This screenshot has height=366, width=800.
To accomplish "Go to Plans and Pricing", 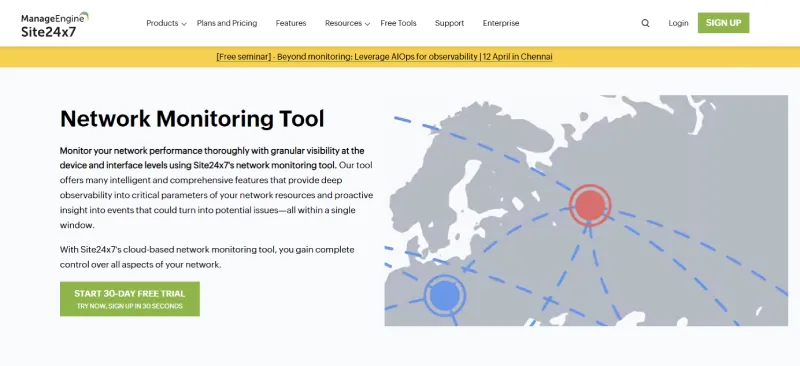I will (x=227, y=23).
